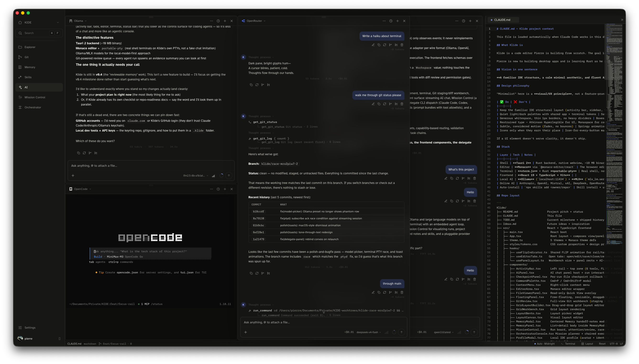Toggle the reasoning level bars beside deepseek-v4-flash
This screenshot has height=364, width=639.
coord(386,332)
